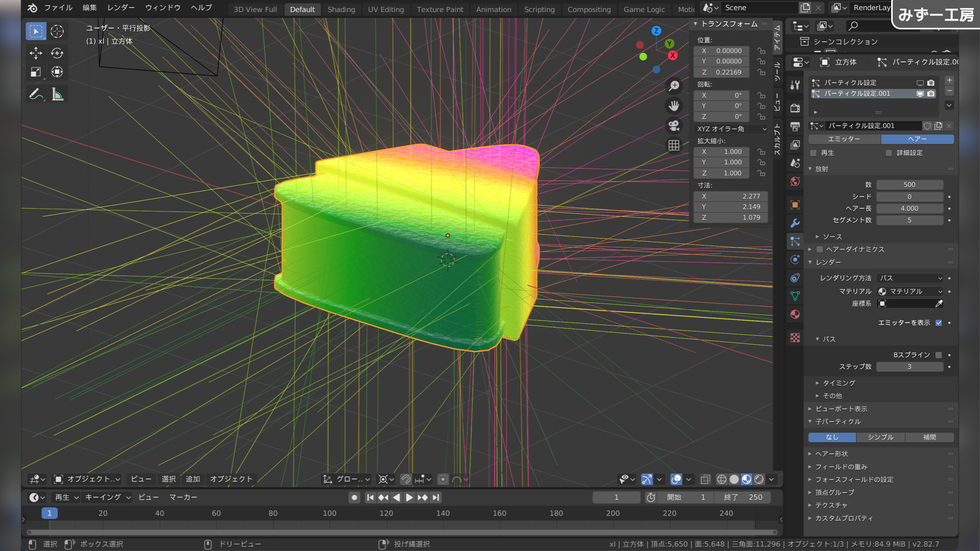The height and width of the screenshot is (551, 980).
Task: Open the Tool properties tab
Action: tap(795, 85)
